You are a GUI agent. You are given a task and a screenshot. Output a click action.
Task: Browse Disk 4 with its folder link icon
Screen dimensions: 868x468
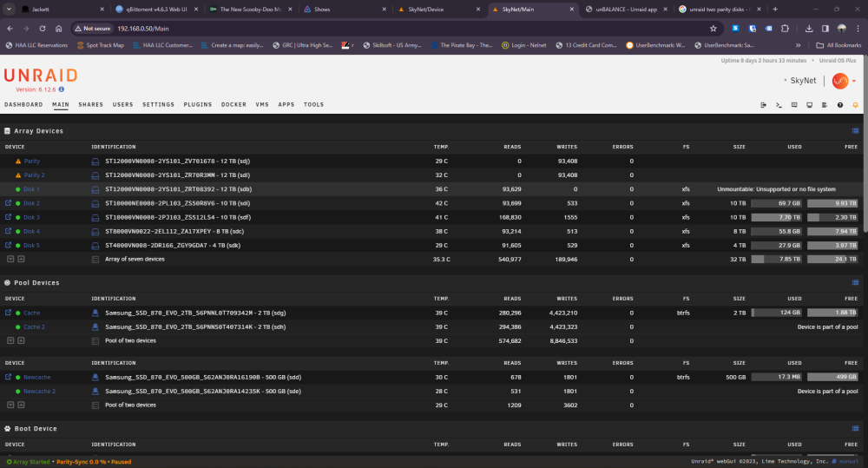pyautogui.click(x=8, y=231)
